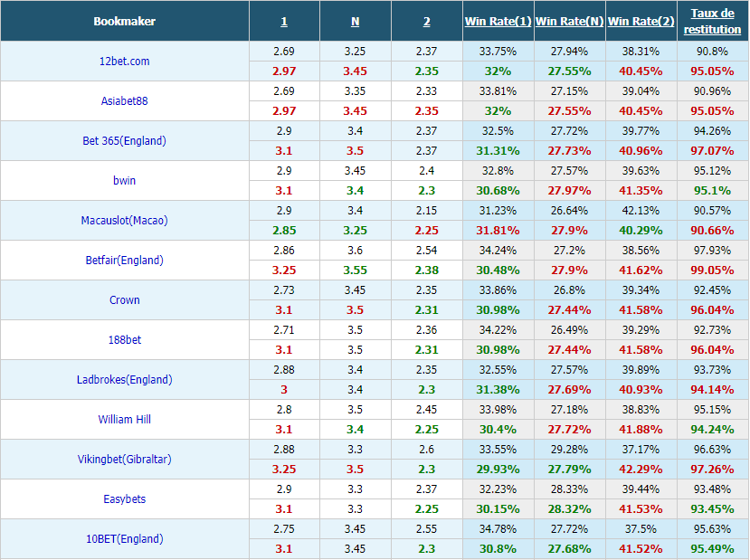Open the 12bet.com bookmaker link
This screenshot has width=750, height=560.
pos(124,62)
